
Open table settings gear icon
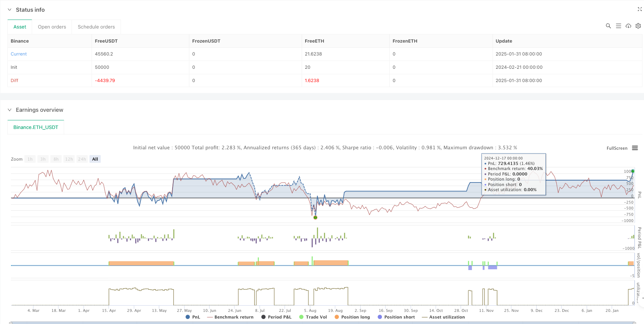pyautogui.click(x=638, y=26)
